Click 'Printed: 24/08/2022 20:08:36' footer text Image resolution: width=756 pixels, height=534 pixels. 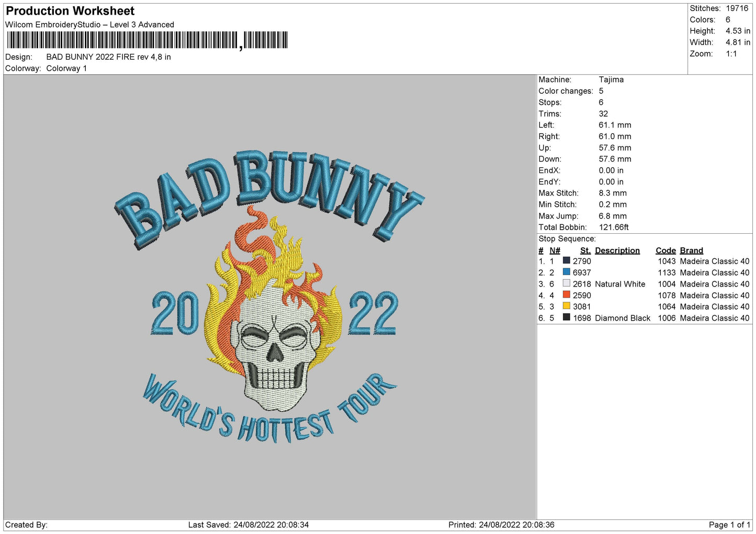[x=501, y=525]
